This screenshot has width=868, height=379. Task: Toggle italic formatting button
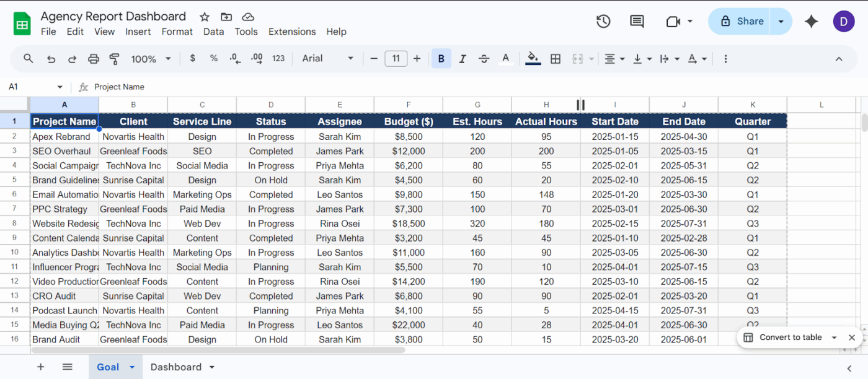463,59
